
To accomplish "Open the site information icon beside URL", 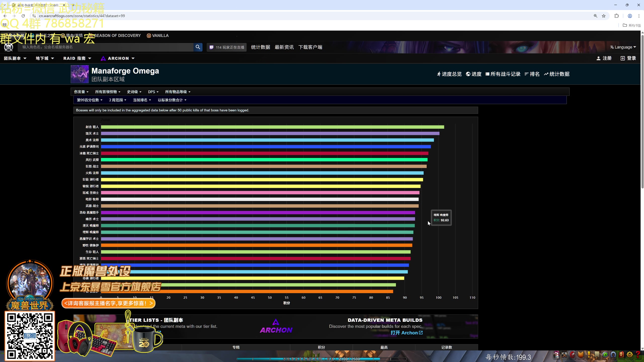I will (34, 16).
